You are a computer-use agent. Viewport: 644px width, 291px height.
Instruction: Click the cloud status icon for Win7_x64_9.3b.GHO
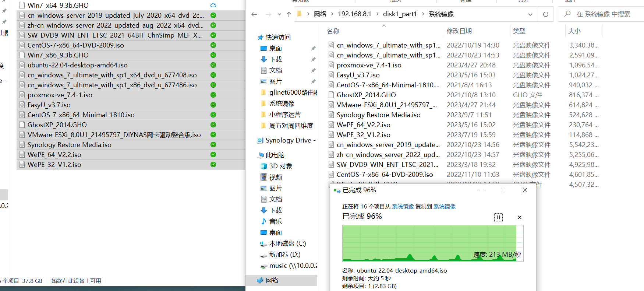pyautogui.click(x=213, y=5)
